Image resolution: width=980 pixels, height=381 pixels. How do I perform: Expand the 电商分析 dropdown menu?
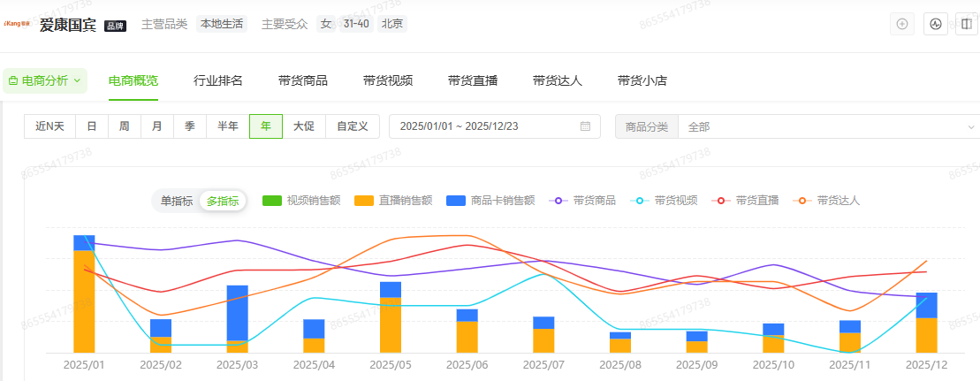pos(44,80)
